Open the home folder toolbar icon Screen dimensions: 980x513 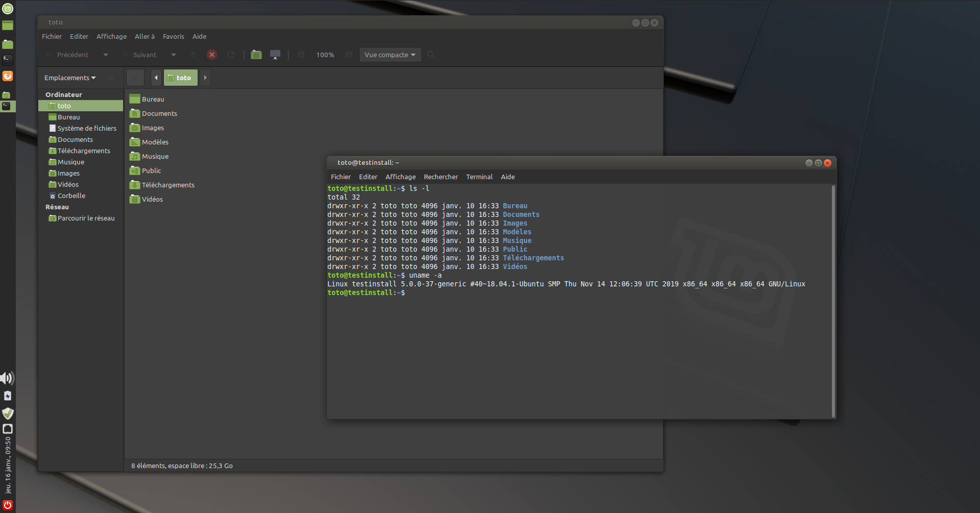(x=256, y=55)
